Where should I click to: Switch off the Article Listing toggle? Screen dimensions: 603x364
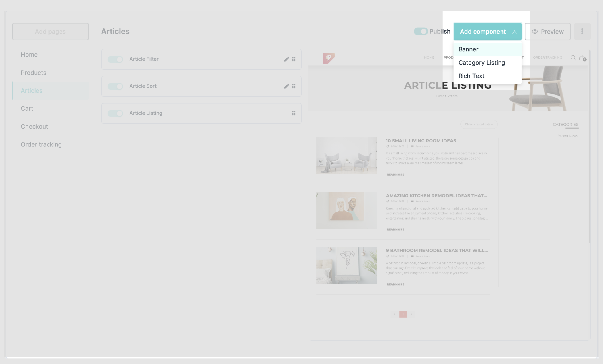(x=115, y=113)
